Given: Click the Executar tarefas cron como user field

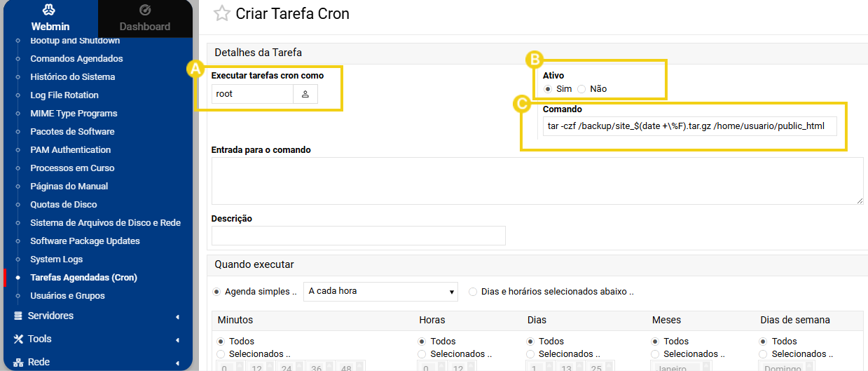Looking at the screenshot, I should pyautogui.click(x=252, y=94).
